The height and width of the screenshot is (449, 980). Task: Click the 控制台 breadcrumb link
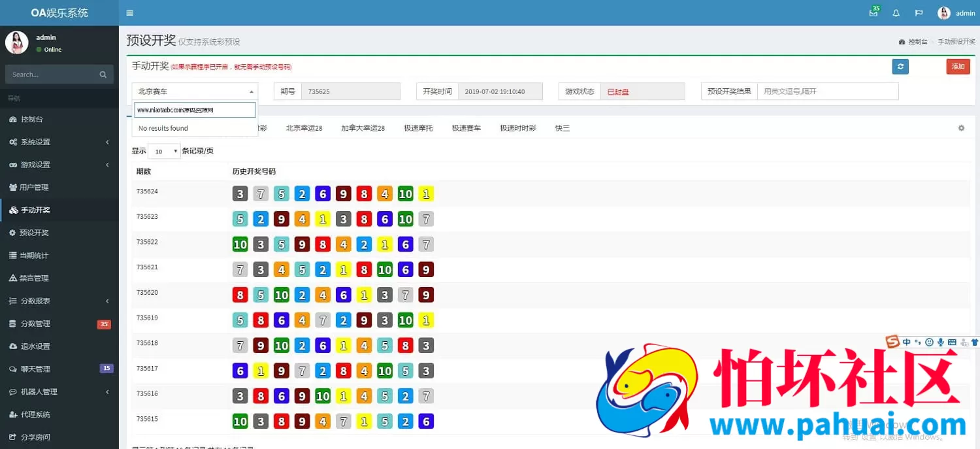click(913, 41)
